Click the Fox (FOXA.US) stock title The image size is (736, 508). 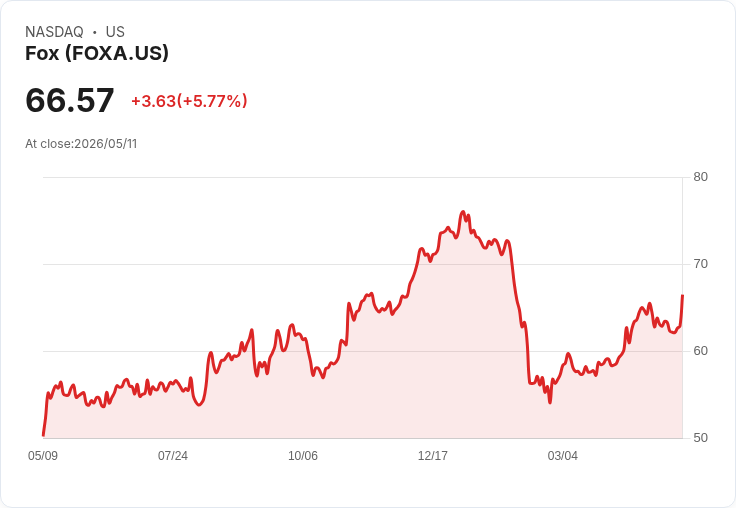coord(97,53)
